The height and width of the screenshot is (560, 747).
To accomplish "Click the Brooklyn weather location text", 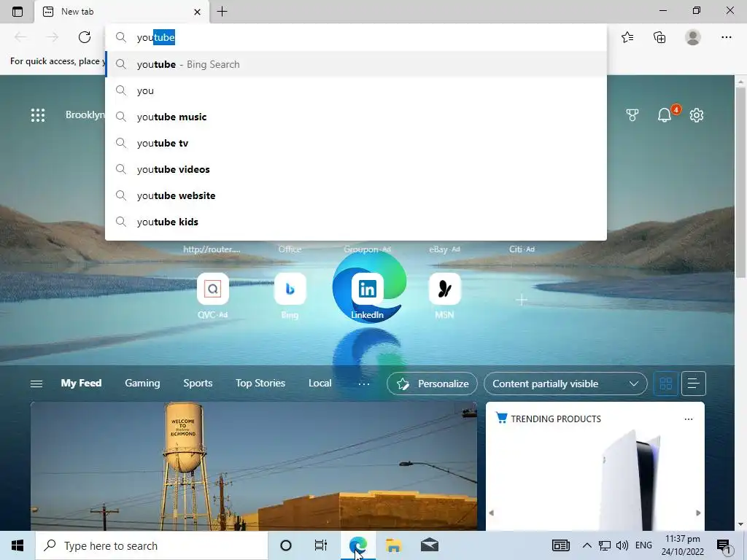I will [85, 114].
